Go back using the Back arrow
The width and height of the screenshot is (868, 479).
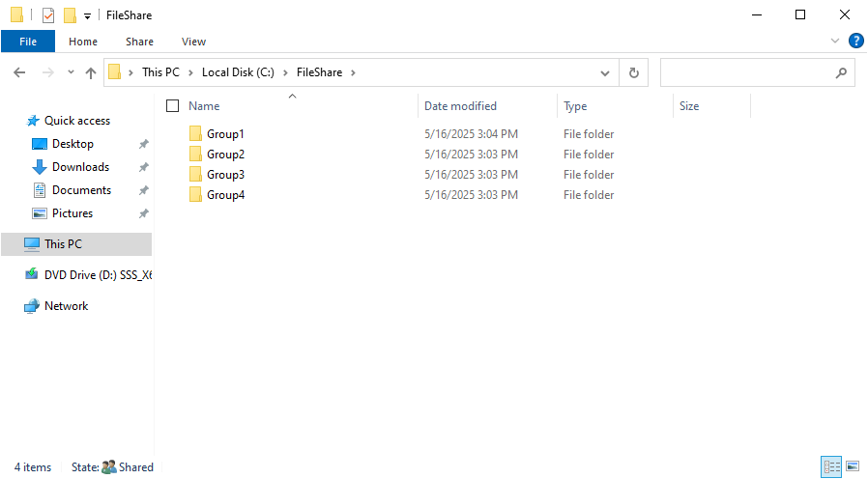[19, 72]
